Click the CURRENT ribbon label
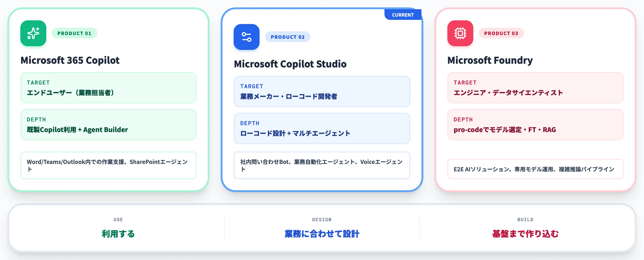 [x=403, y=15]
